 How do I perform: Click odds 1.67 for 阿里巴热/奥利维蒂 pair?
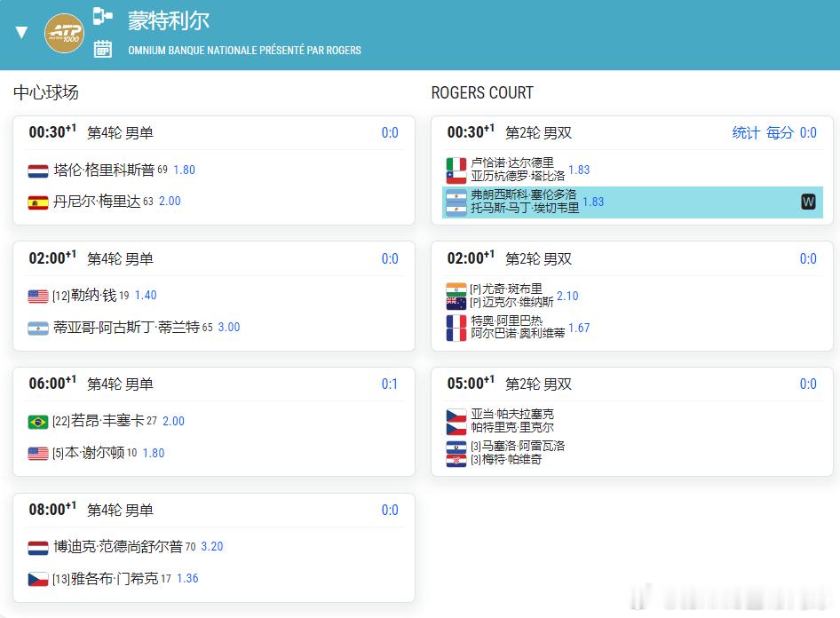point(579,328)
